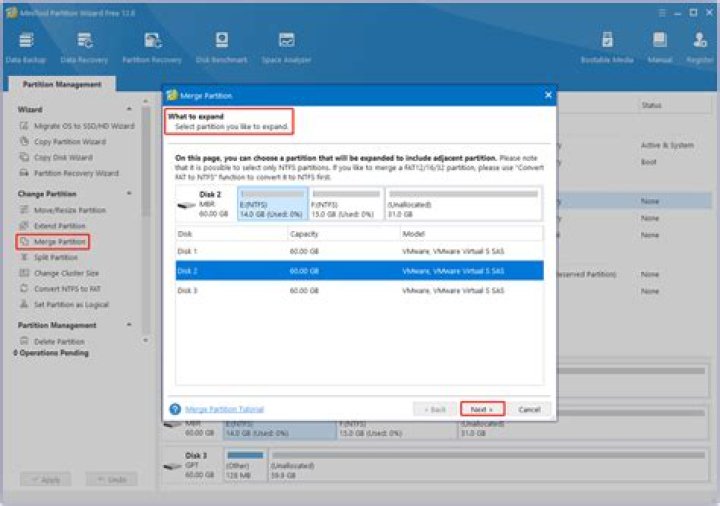Open the Copy Partition Wizard
This screenshot has width=720, height=506.
click(x=70, y=142)
